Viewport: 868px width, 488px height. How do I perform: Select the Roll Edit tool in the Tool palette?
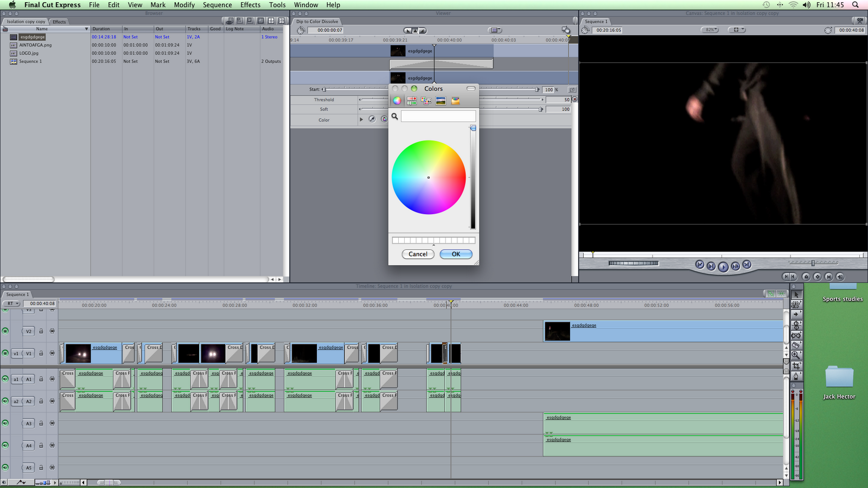796,325
